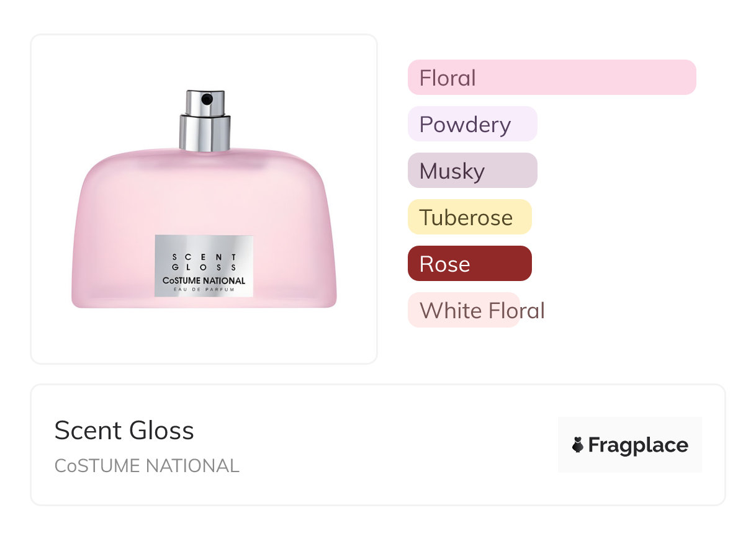756x536 pixels.
Task: Click the silver collar at bottle neck
Action: tap(204, 132)
